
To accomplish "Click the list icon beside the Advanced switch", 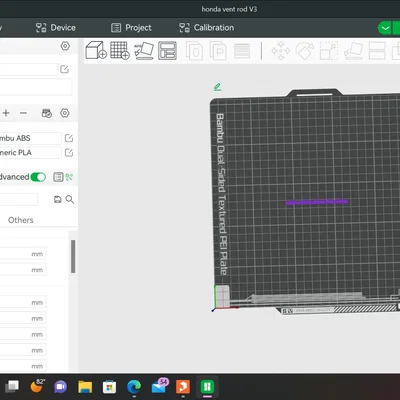I will pos(58,177).
